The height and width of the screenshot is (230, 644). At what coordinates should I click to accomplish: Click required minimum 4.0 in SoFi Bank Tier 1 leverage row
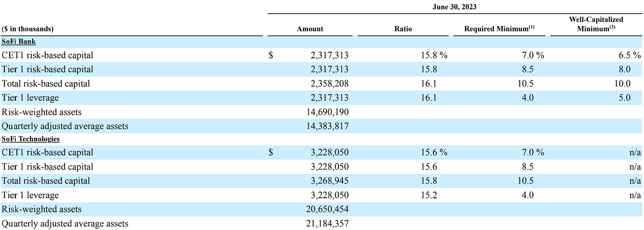[527, 98]
